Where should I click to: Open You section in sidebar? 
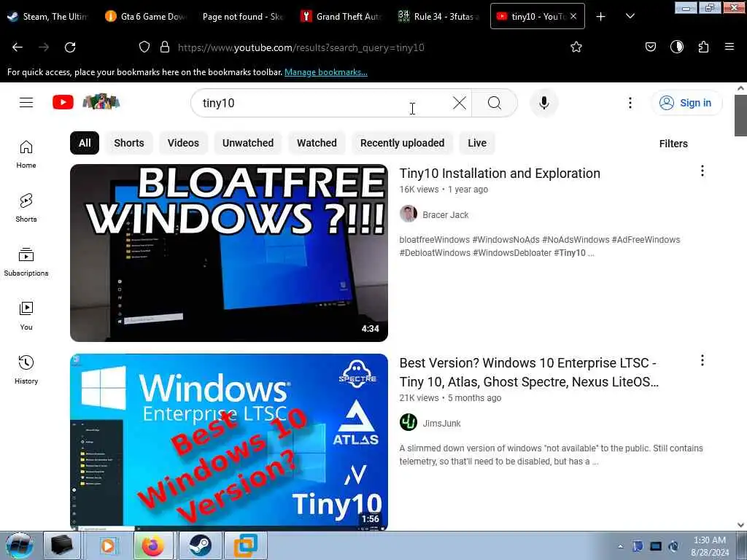click(x=26, y=316)
